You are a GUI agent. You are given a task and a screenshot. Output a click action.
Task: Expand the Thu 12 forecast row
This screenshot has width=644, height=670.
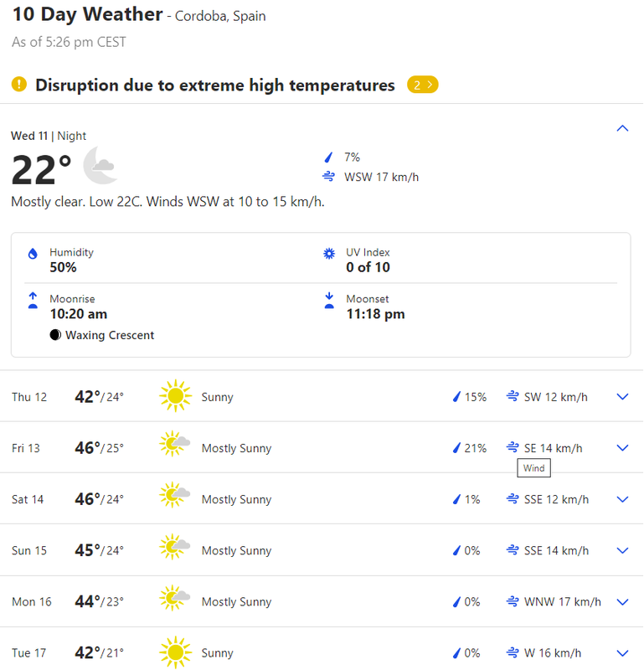[x=622, y=397]
